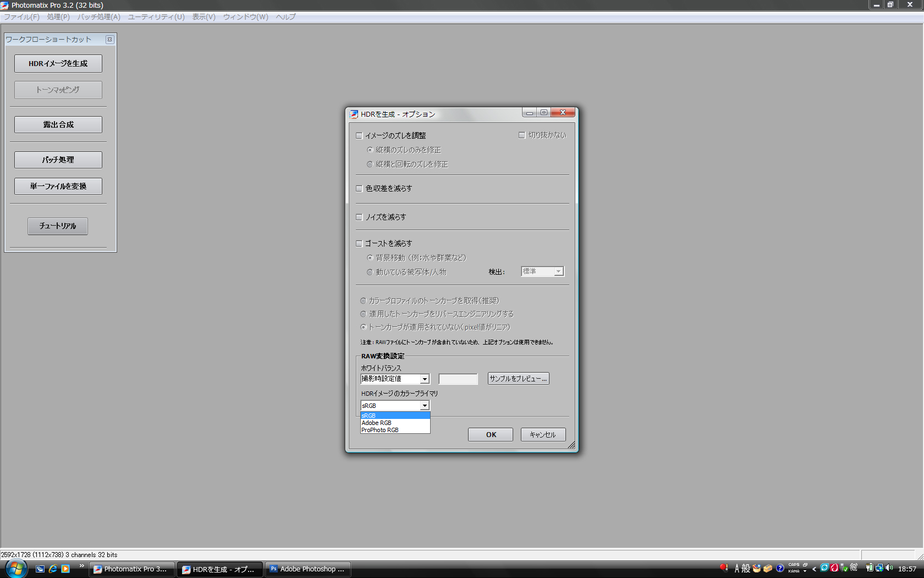Switch to Adobe Photoshop taskbar button
924x578 pixels.
308,569
